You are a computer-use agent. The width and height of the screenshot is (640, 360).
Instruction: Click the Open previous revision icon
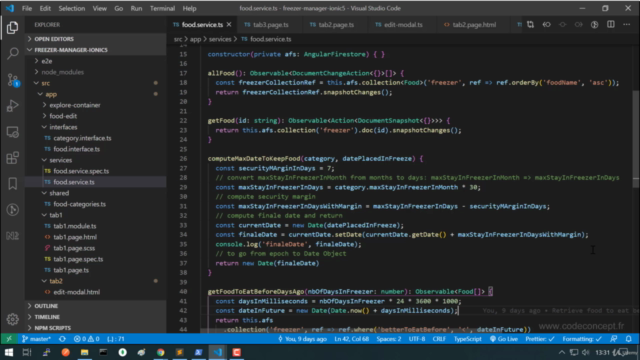(x=546, y=24)
